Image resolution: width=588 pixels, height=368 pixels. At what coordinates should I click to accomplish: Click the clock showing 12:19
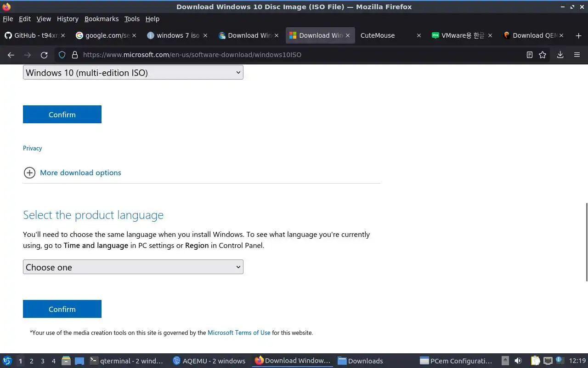coord(577,361)
